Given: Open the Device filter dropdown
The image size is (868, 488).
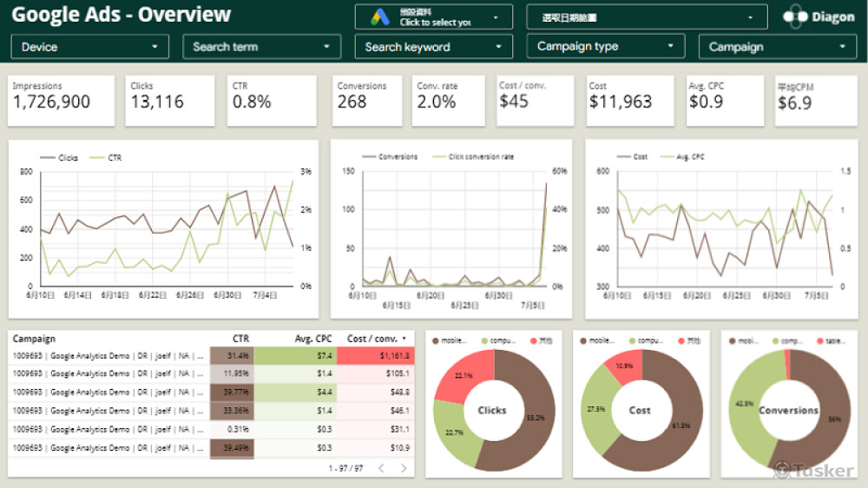Looking at the screenshot, I should (x=89, y=47).
